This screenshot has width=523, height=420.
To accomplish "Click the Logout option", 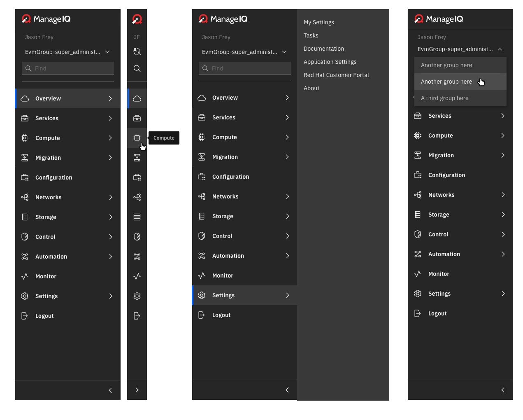I will click(44, 316).
